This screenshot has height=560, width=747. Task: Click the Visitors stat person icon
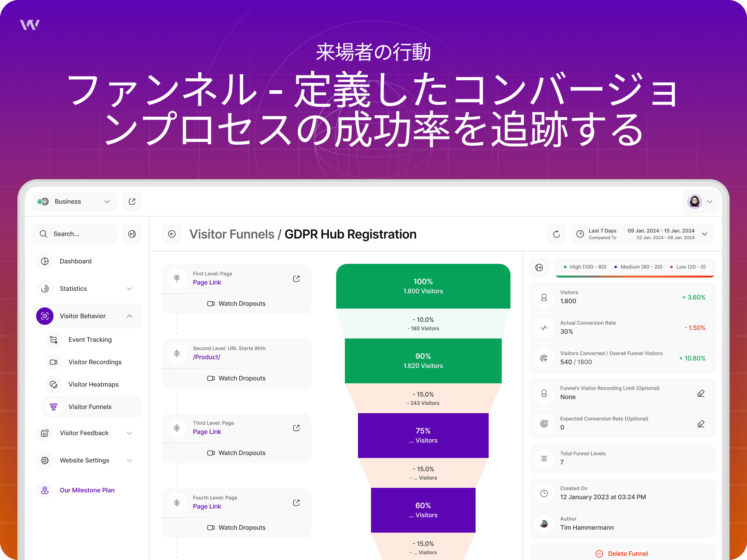pos(544,297)
